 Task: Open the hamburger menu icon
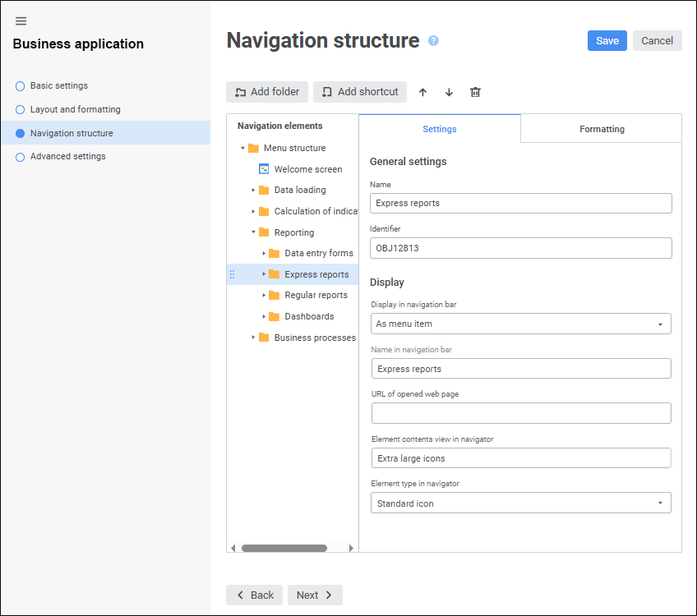click(x=21, y=21)
